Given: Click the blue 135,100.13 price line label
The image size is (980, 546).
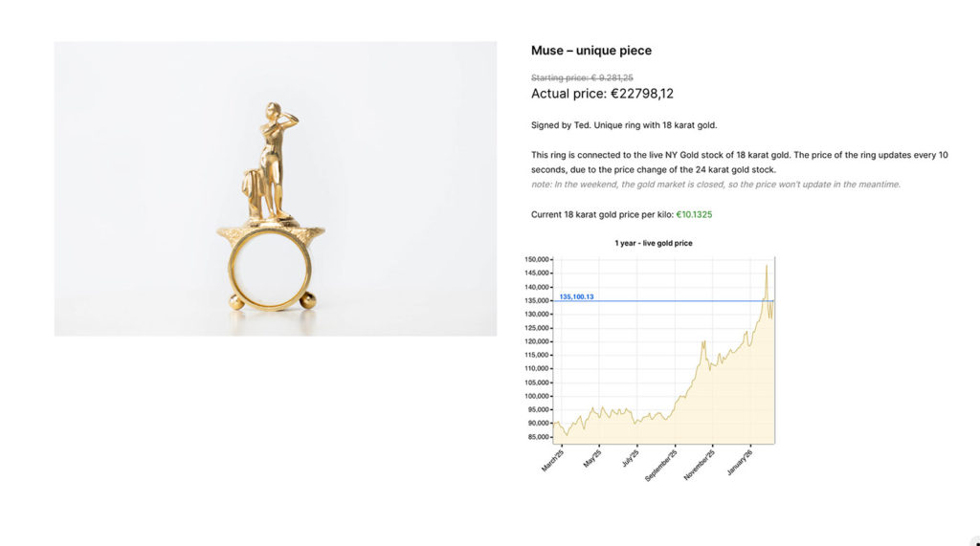Looking at the screenshot, I should [576, 296].
